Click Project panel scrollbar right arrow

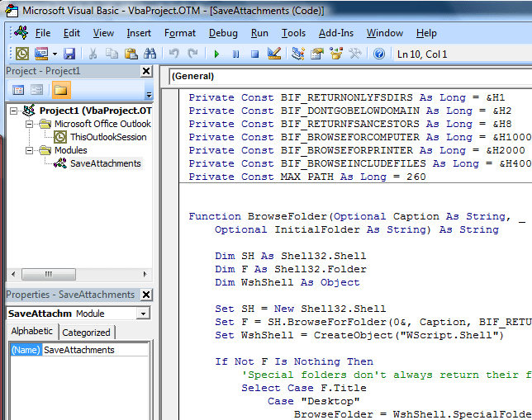coord(145,274)
